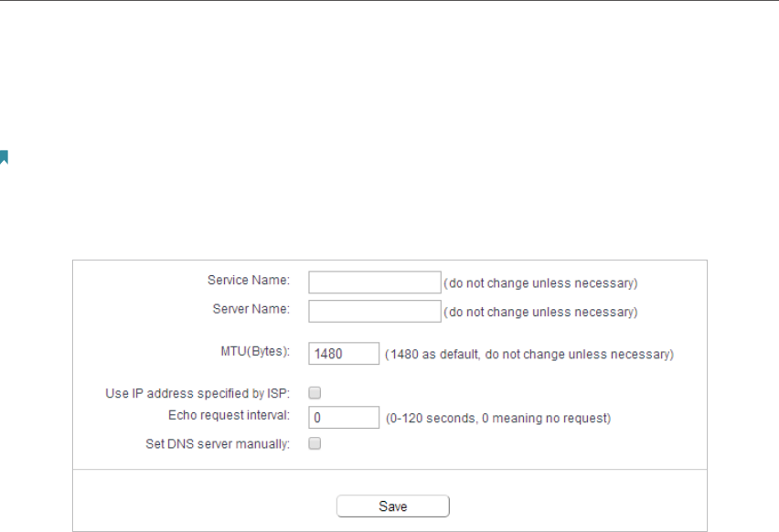Image resolution: width=779 pixels, height=532 pixels.
Task: Click the MTU(Bytes) field showing 1480
Action: coord(344,353)
